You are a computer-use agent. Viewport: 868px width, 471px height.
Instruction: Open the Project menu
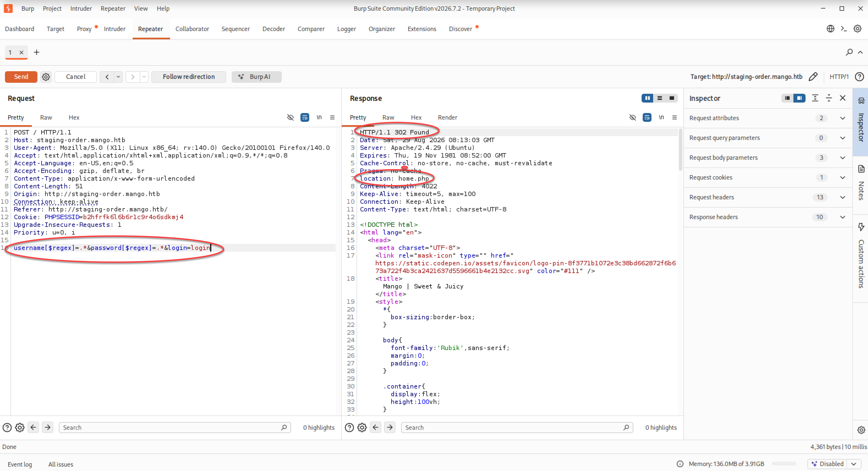click(52, 9)
